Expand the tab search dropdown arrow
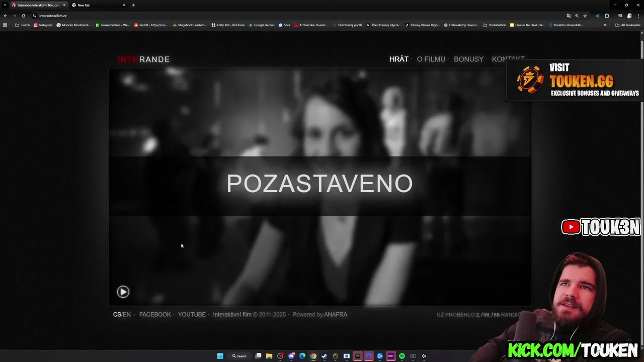The height and width of the screenshot is (362, 644). tap(5, 5)
